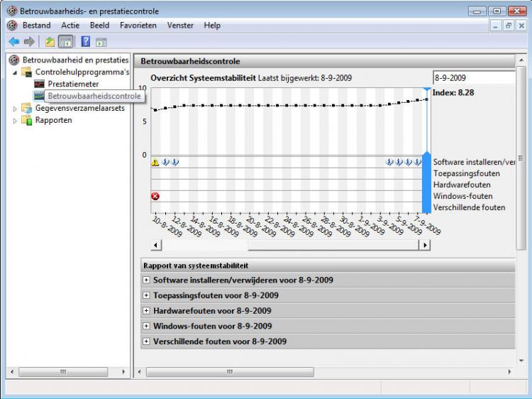Viewport: 532px width, 399px height.
Task: Click Prestatiemeter icon in tree
Action: 39,84
